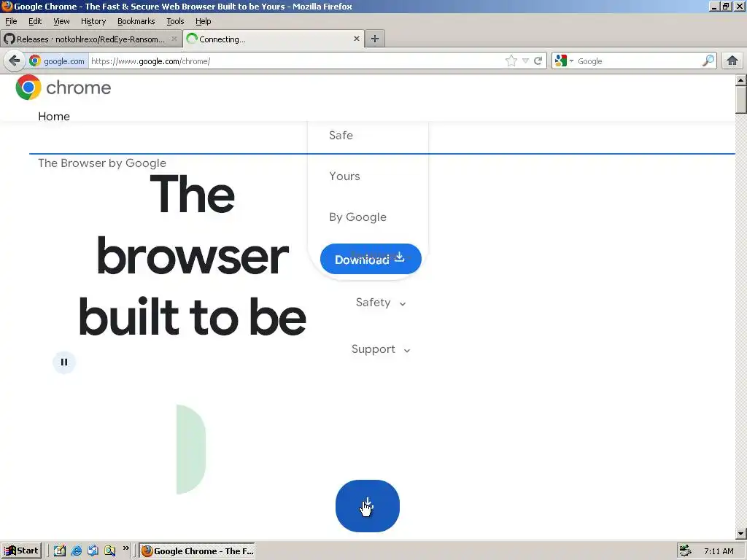
Task: Open the History menu
Action: [93, 21]
